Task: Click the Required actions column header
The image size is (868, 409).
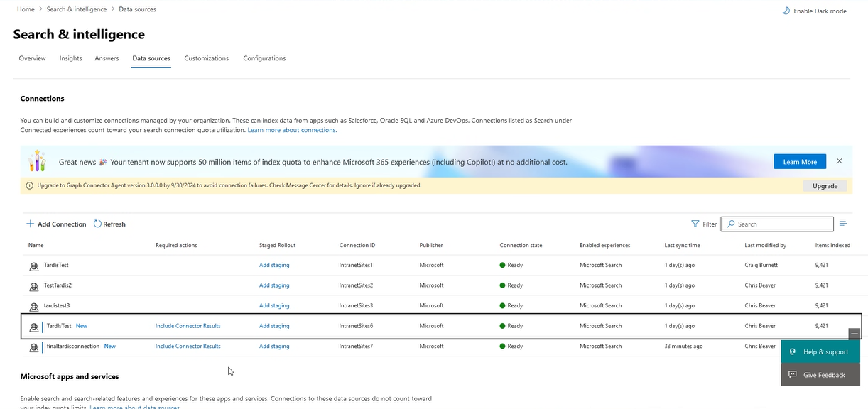Action: tap(176, 245)
